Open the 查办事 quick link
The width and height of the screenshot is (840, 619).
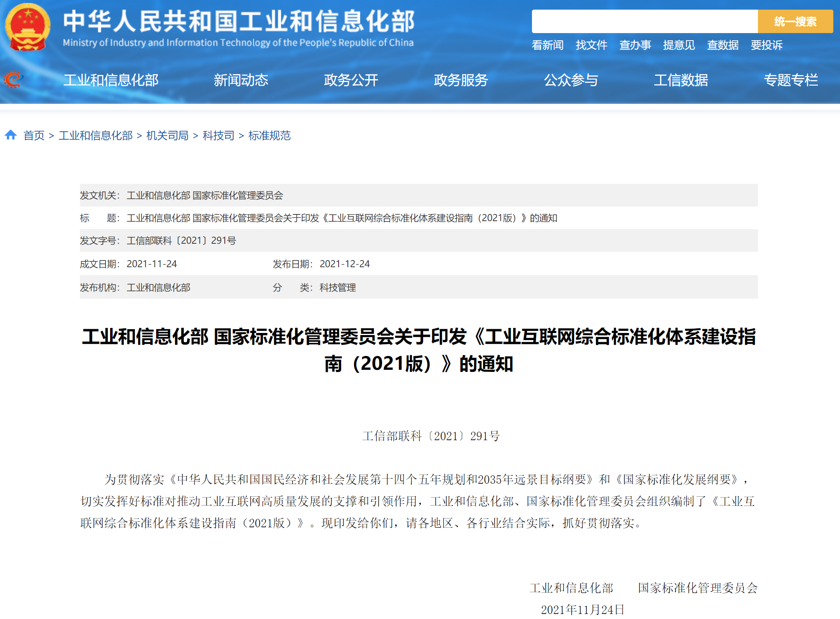[635, 45]
